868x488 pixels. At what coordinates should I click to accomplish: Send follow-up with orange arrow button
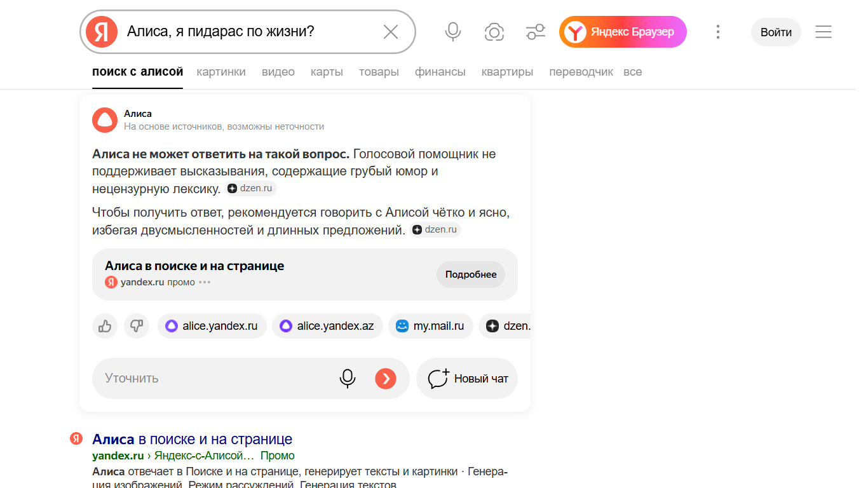coord(386,379)
